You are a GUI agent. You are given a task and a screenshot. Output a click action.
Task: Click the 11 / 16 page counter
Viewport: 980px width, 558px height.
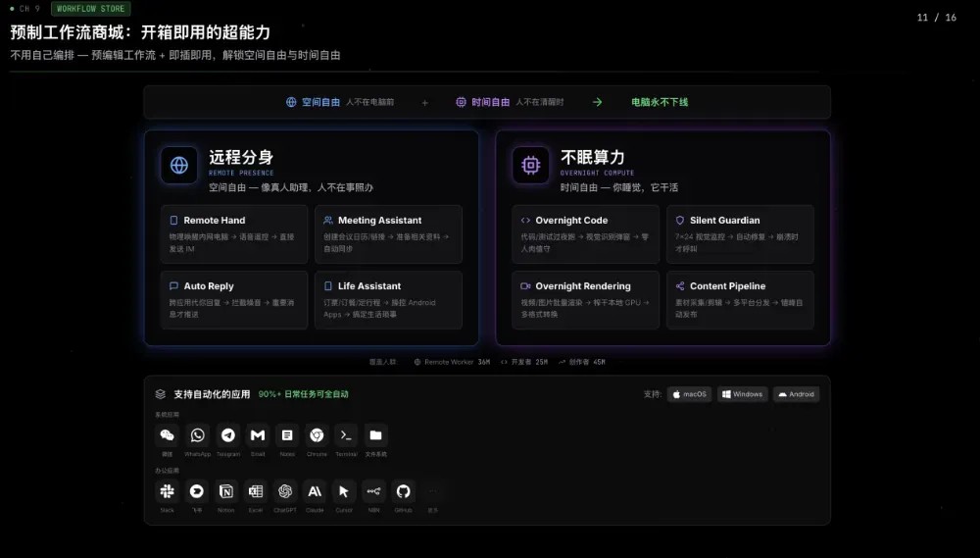point(936,18)
